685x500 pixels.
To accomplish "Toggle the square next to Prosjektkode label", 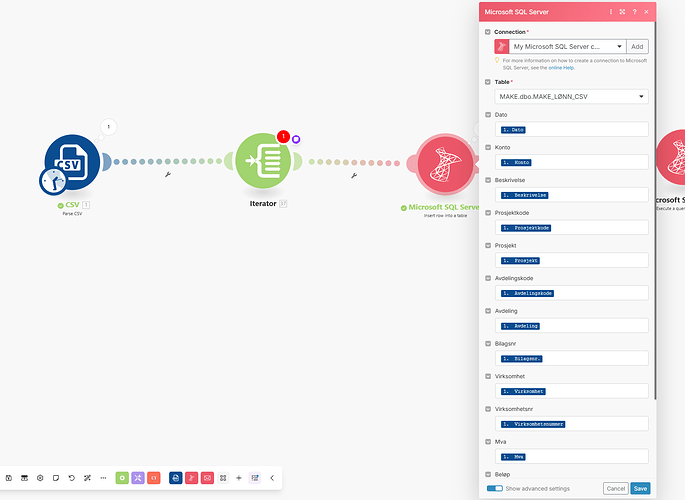I will (x=488, y=213).
